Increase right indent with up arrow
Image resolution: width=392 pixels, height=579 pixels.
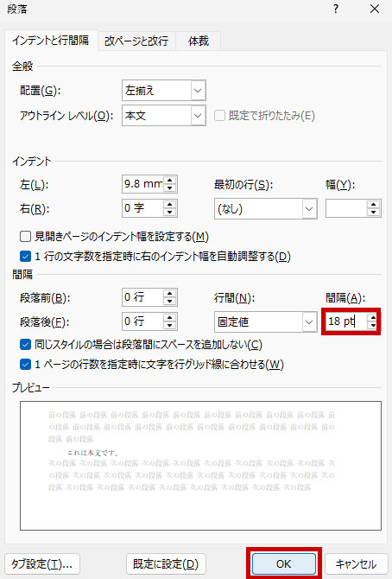pos(169,204)
